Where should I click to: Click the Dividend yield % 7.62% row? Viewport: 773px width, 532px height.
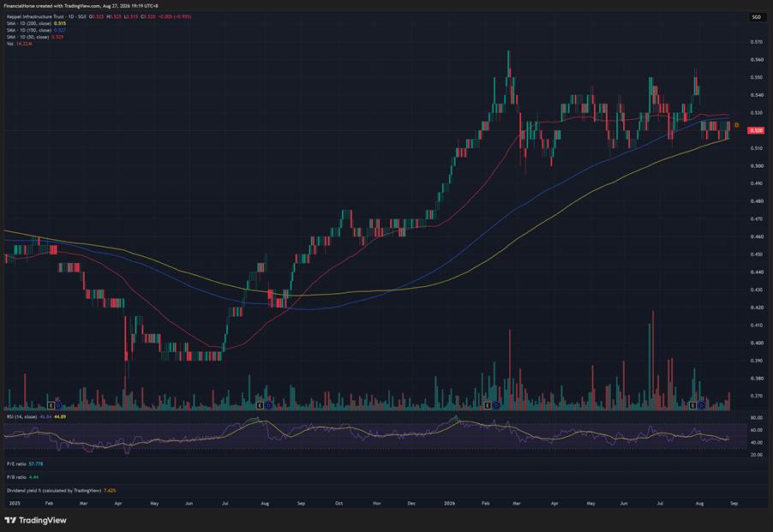[61, 491]
